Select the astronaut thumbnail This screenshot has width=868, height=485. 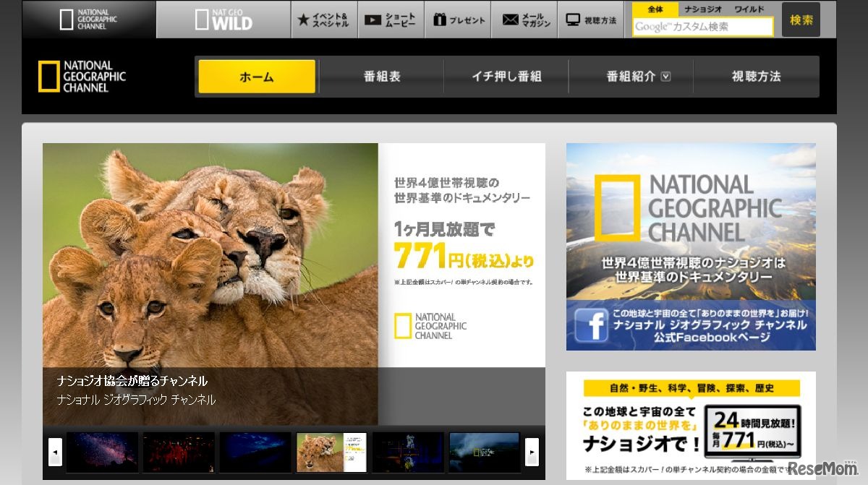click(408, 452)
